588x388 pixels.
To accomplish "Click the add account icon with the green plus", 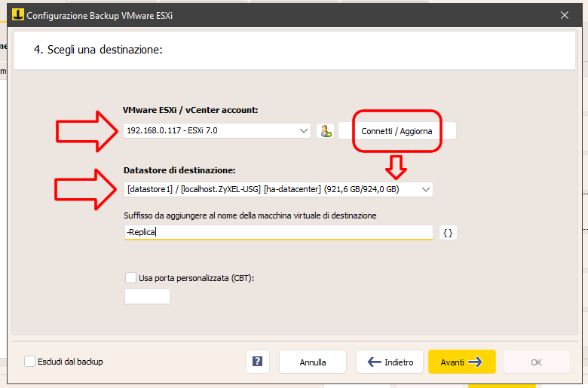I will tap(325, 131).
